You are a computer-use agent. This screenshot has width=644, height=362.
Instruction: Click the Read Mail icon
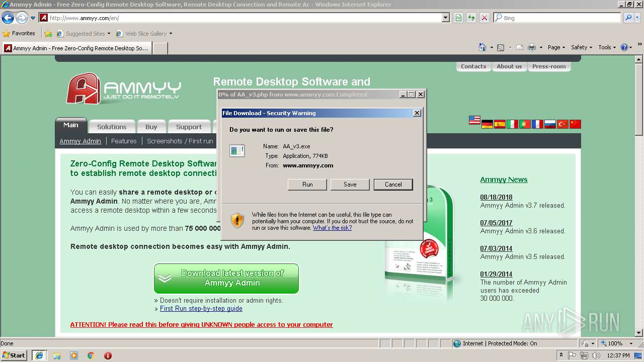click(520, 47)
